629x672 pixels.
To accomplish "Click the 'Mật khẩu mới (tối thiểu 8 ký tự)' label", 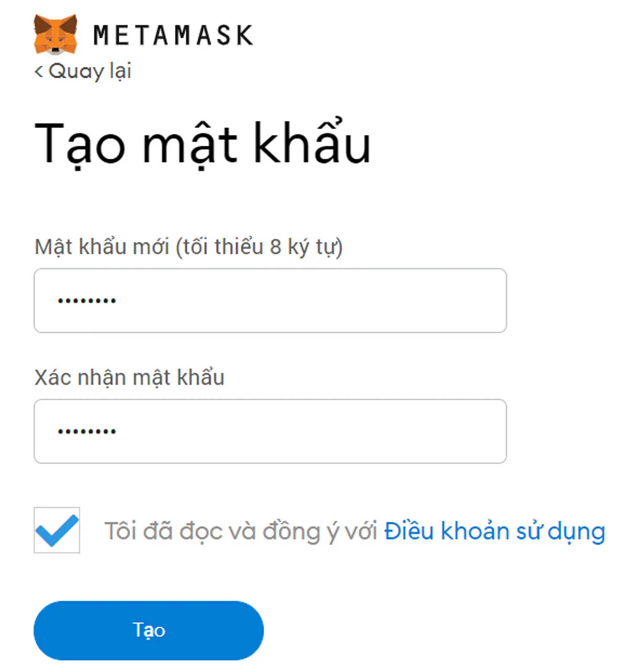I will [x=188, y=247].
